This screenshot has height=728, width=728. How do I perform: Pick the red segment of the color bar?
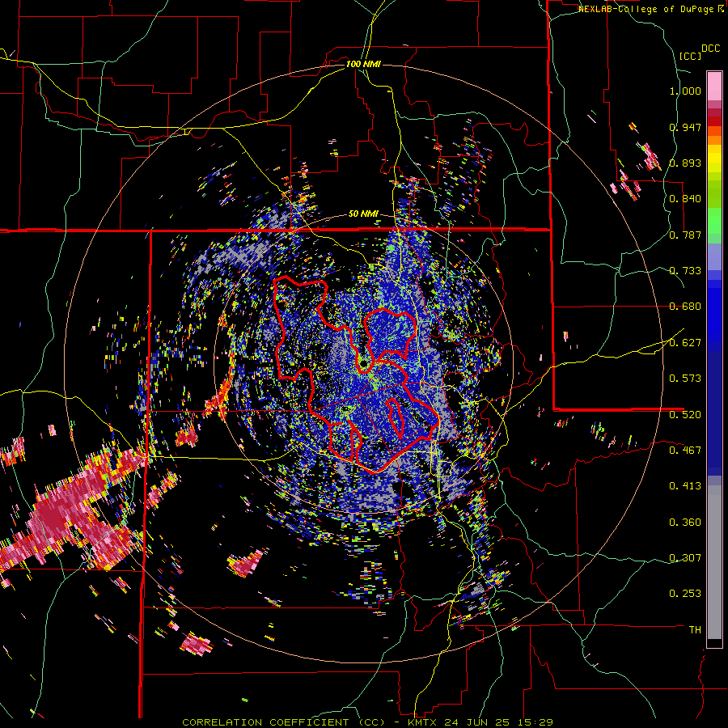point(714,121)
